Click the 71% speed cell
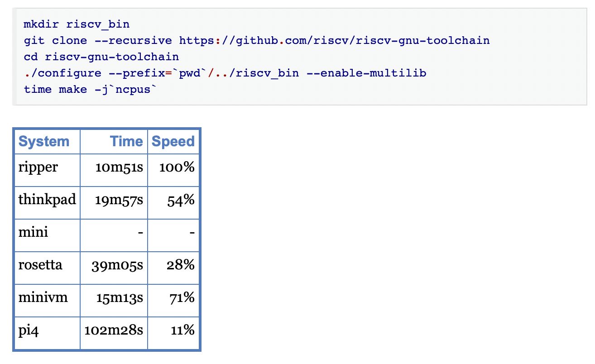 click(x=182, y=298)
